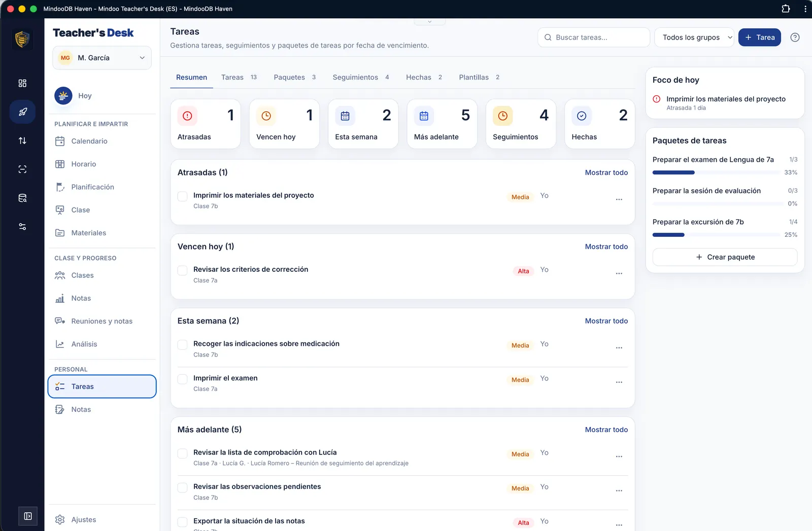Select the rocket icon in left rail
The image size is (812, 531).
pyautogui.click(x=22, y=112)
